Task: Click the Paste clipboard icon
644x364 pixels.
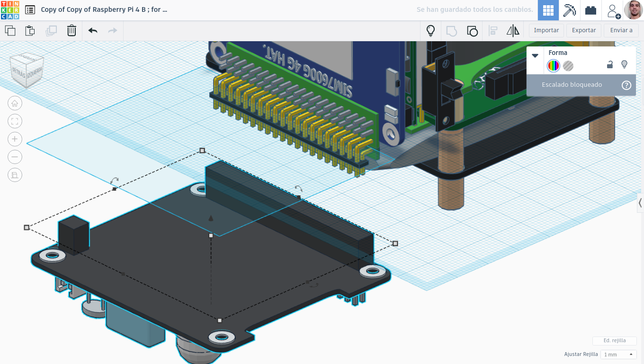Action: pyautogui.click(x=30, y=31)
